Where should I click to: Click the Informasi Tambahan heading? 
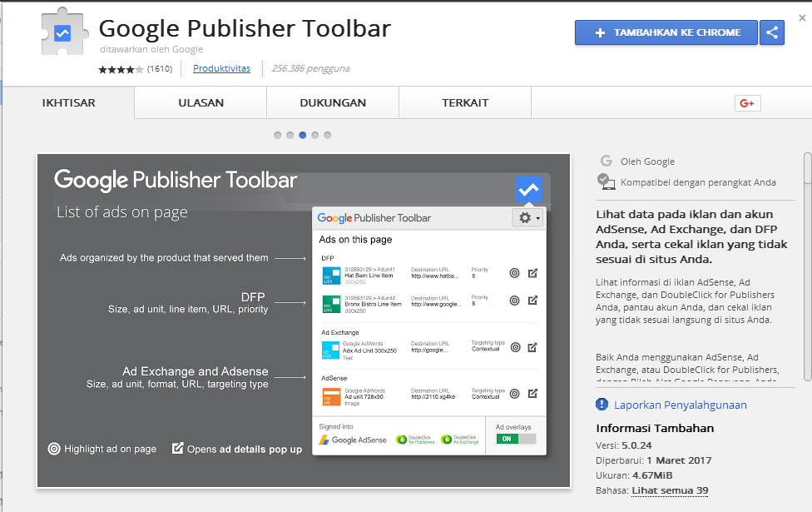pos(655,428)
